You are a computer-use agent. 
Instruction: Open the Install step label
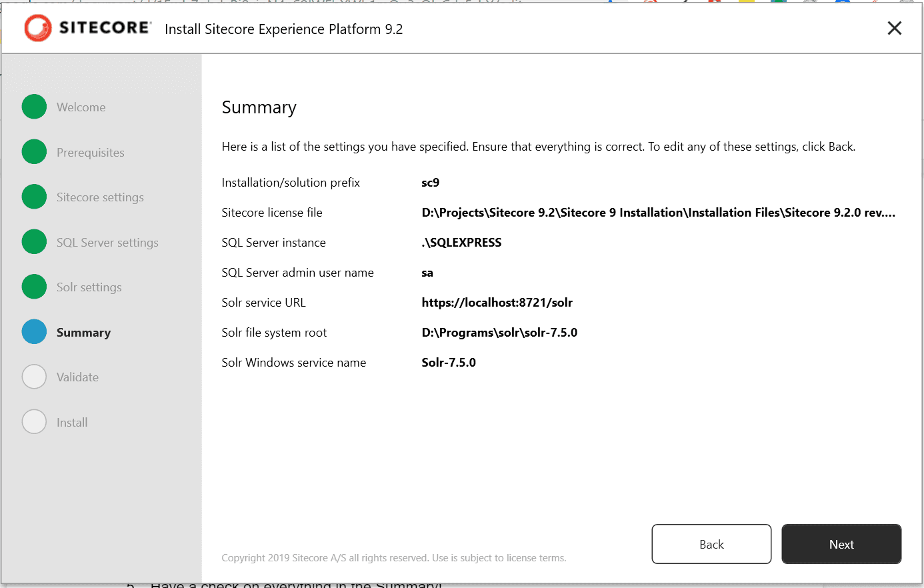(72, 423)
